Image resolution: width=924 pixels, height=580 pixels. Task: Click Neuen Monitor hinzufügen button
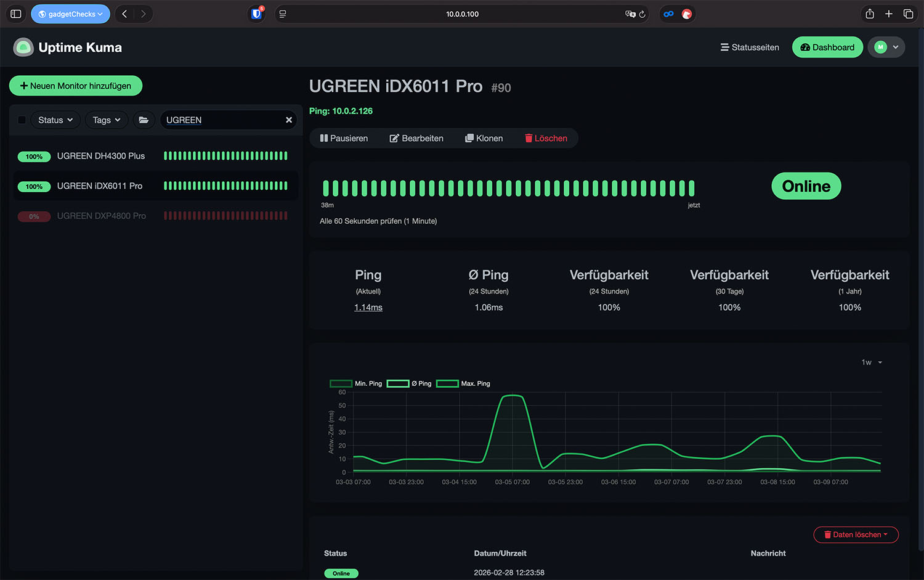[x=76, y=86]
